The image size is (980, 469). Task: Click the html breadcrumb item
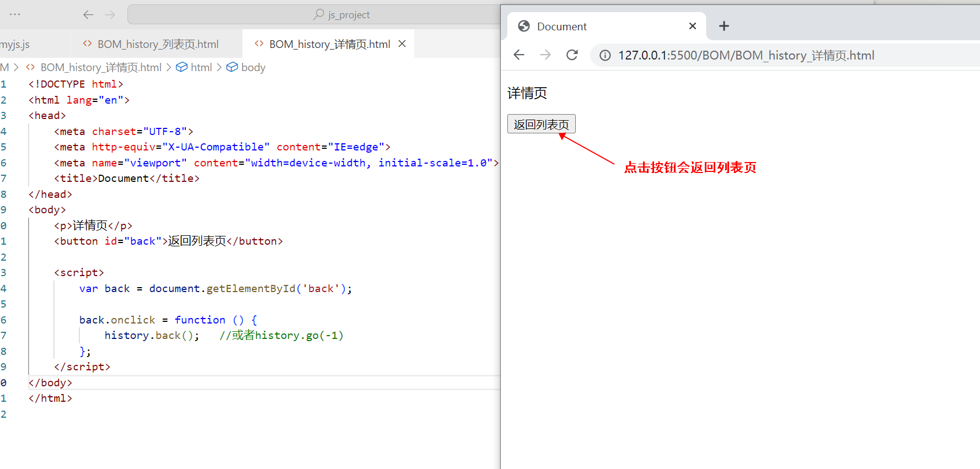201,67
